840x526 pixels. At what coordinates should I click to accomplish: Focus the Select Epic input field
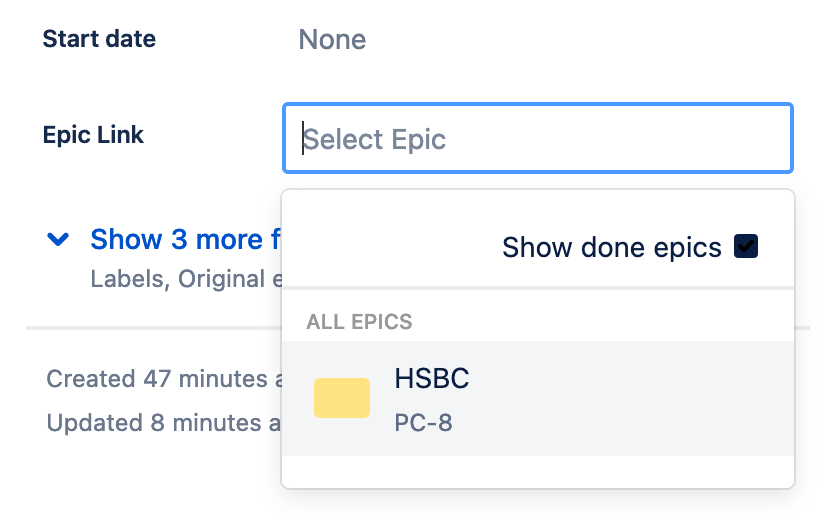[x=538, y=138]
